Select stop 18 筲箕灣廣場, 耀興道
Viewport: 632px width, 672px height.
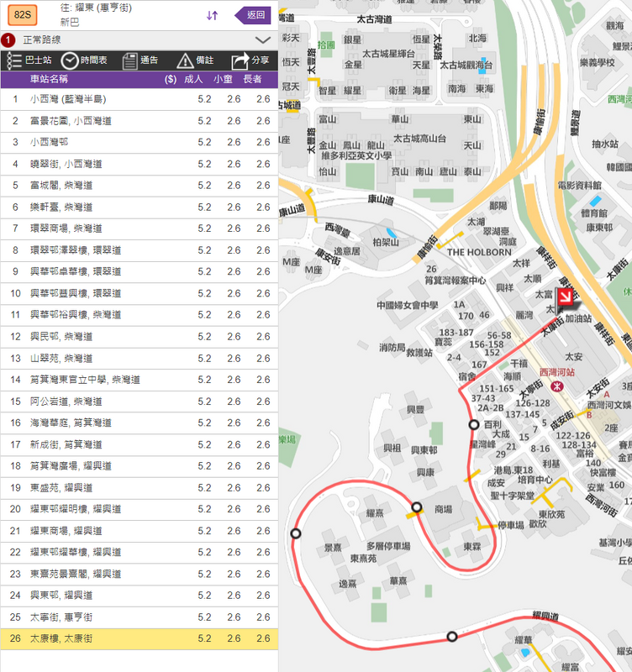pyautogui.click(x=140, y=466)
